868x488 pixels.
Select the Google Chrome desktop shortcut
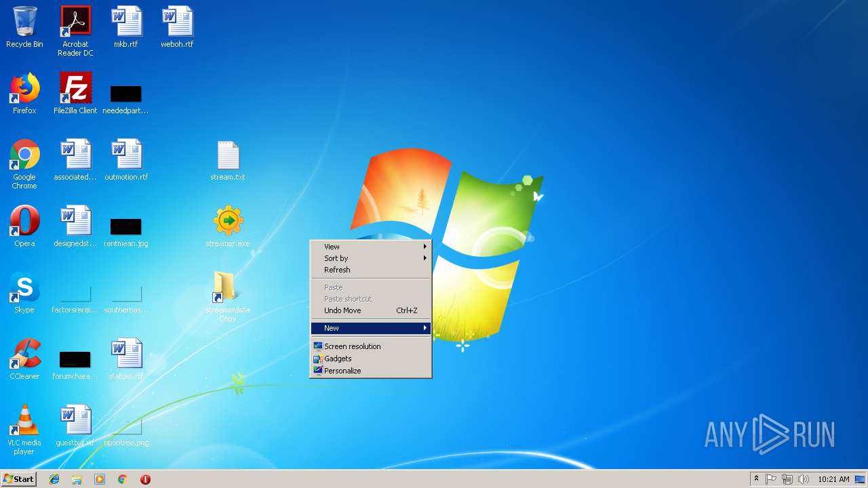pos(24,164)
